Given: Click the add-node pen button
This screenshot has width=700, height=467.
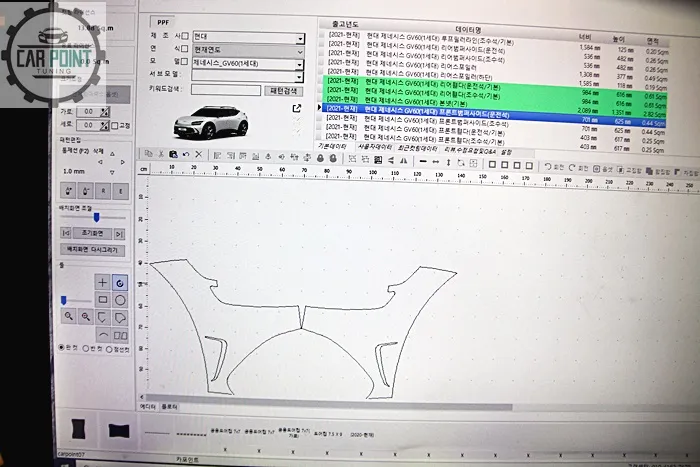Looking at the screenshot, I should point(68,191).
